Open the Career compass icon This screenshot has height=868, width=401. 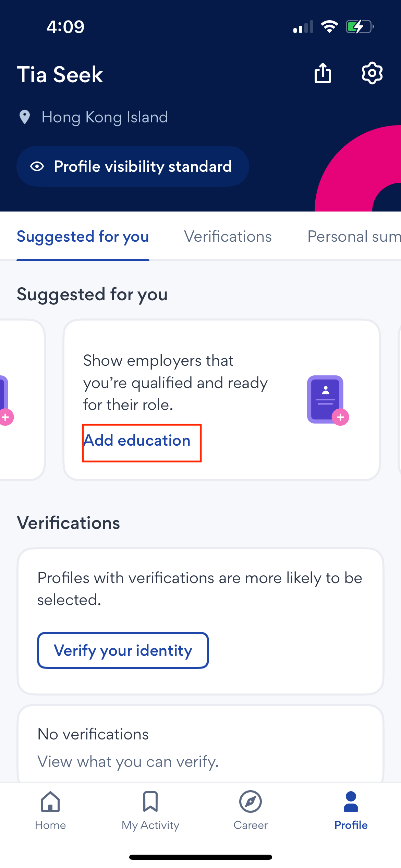pyautogui.click(x=251, y=802)
